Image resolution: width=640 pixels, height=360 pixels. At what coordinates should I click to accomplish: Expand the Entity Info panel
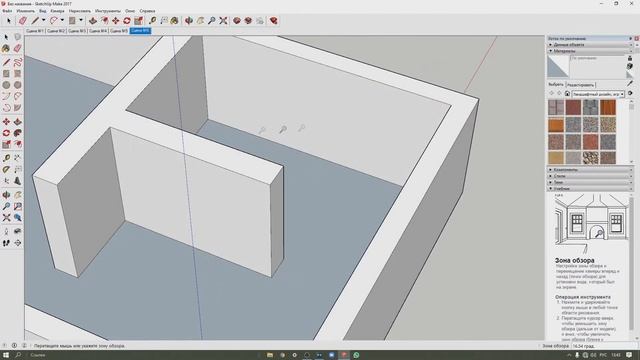tap(589, 44)
